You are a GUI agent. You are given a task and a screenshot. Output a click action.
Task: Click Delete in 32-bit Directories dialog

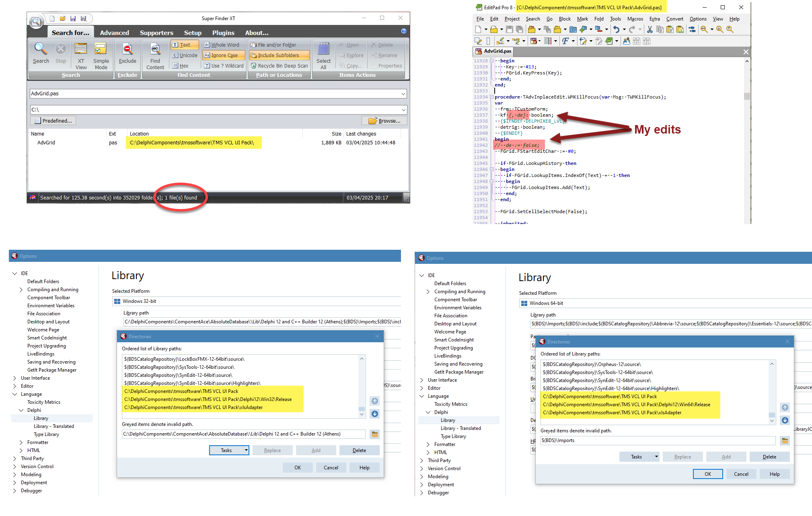(359, 450)
